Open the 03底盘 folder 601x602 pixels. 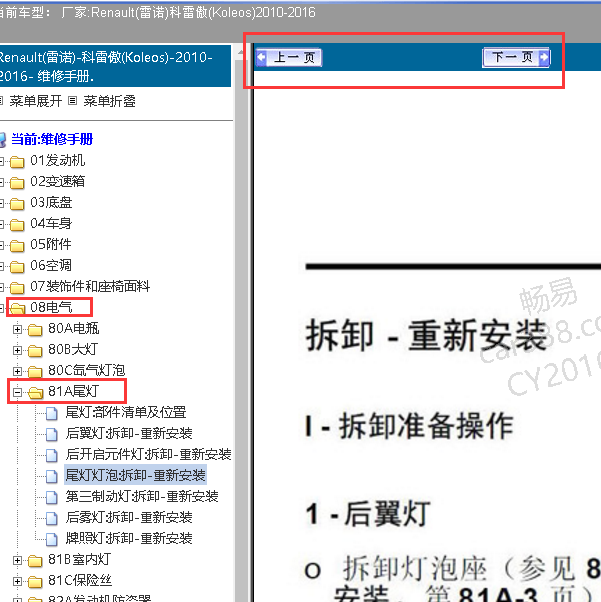point(51,202)
